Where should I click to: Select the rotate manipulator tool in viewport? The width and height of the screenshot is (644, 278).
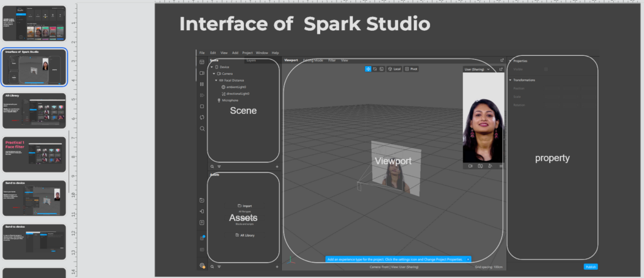coord(375,69)
